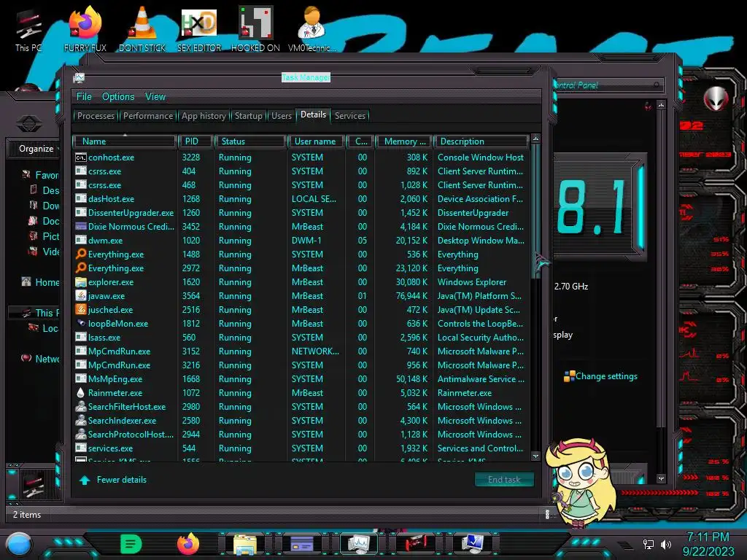Select the dwm.exe row

(x=301, y=241)
